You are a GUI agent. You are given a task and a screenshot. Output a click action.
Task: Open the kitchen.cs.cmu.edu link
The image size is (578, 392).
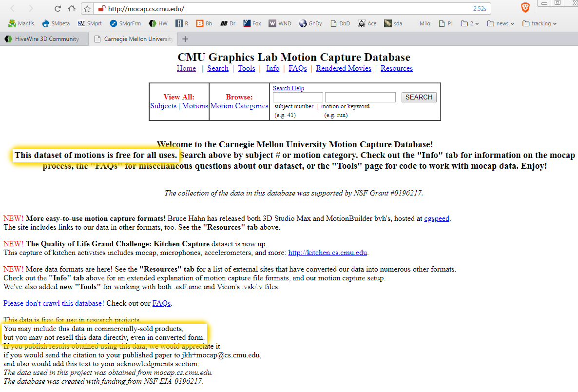[x=328, y=253]
